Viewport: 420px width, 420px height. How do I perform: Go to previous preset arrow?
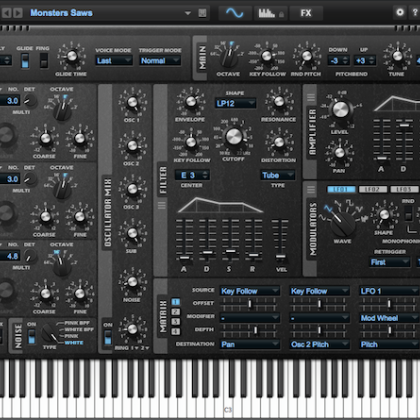tap(7, 13)
